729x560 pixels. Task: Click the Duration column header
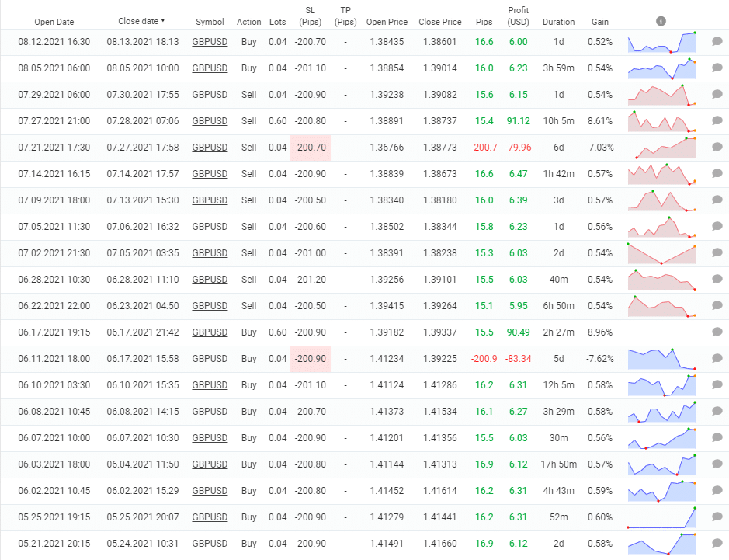point(559,22)
